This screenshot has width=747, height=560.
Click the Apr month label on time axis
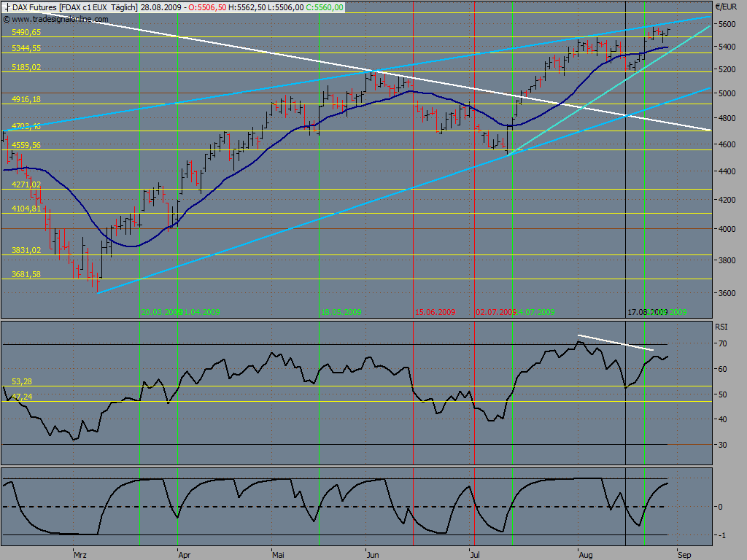(x=185, y=555)
